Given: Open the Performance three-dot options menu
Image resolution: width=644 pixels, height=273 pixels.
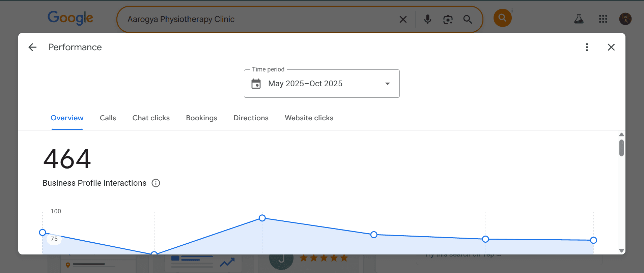Looking at the screenshot, I should 587,47.
